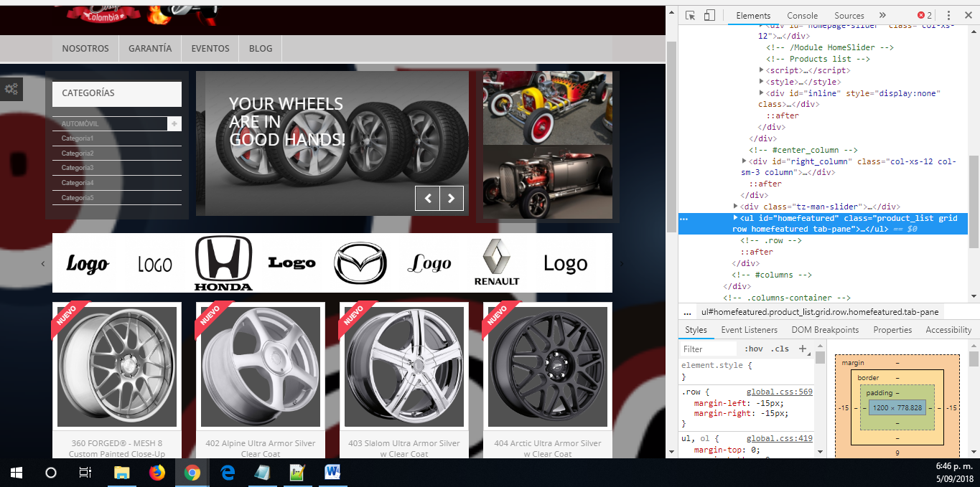Toggle the :hov element state panel
This screenshot has height=487, width=980.
pos(753,349)
